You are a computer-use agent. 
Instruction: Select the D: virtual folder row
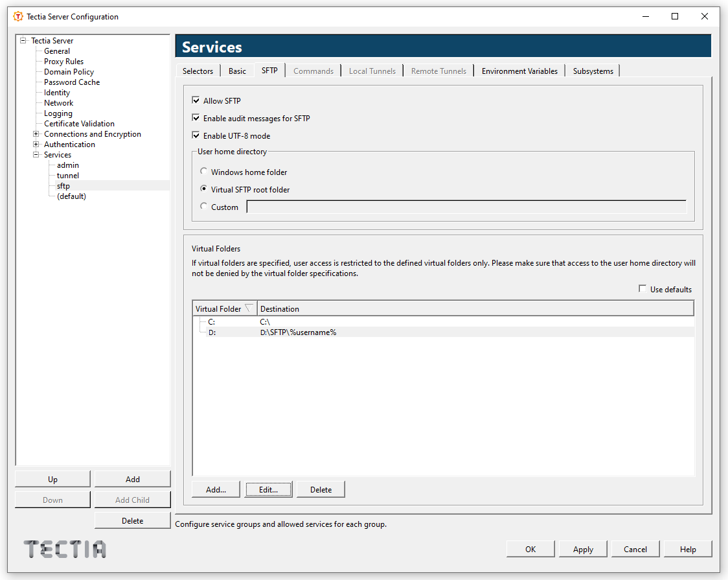(x=444, y=332)
